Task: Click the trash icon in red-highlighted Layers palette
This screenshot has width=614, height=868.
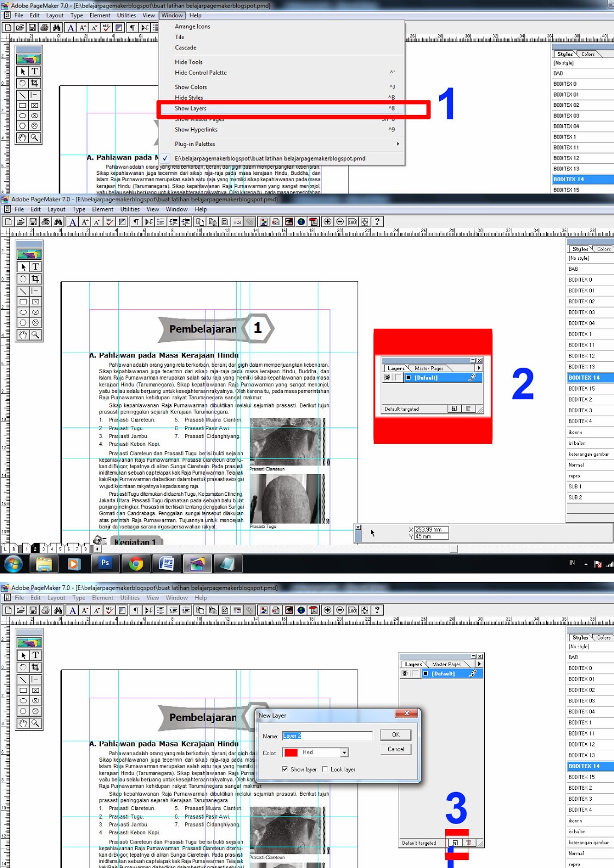Action: 468,409
